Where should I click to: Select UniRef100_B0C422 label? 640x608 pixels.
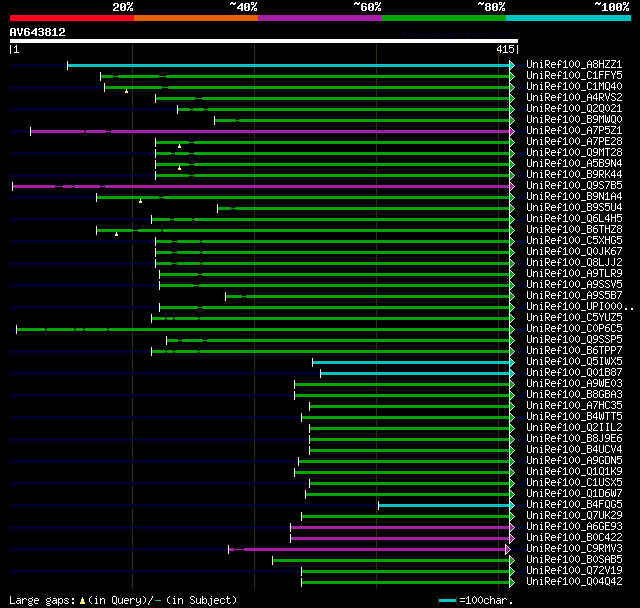pyautogui.click(x=574, y=538)
